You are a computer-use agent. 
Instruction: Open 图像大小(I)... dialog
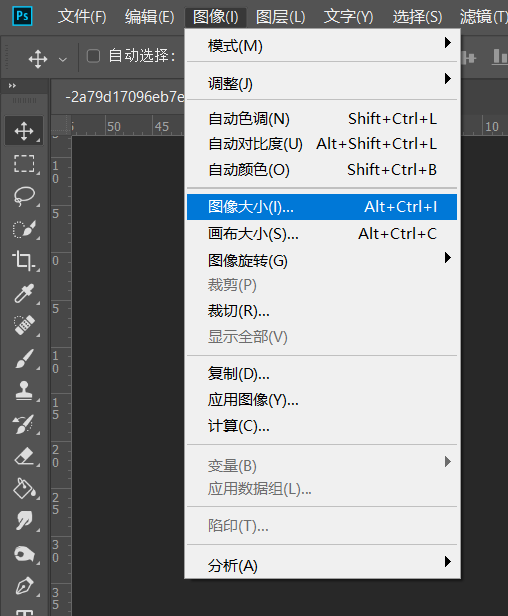coord(322,207)
